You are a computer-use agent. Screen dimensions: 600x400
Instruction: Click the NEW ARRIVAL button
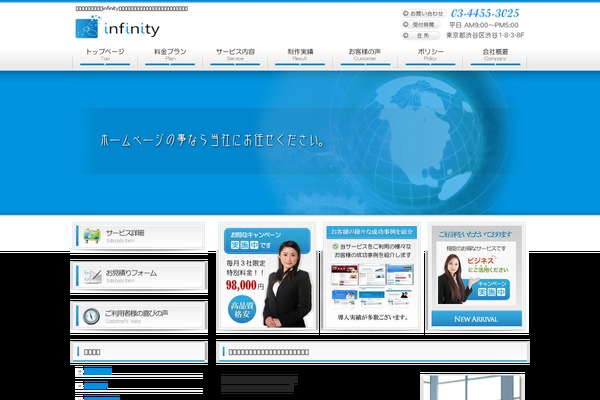(x=476, y=318)
